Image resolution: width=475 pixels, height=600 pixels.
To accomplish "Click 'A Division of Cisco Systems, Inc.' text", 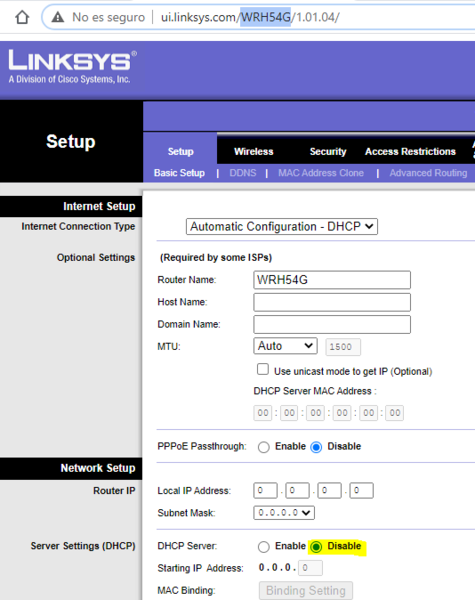I will (x=69, y=80).
